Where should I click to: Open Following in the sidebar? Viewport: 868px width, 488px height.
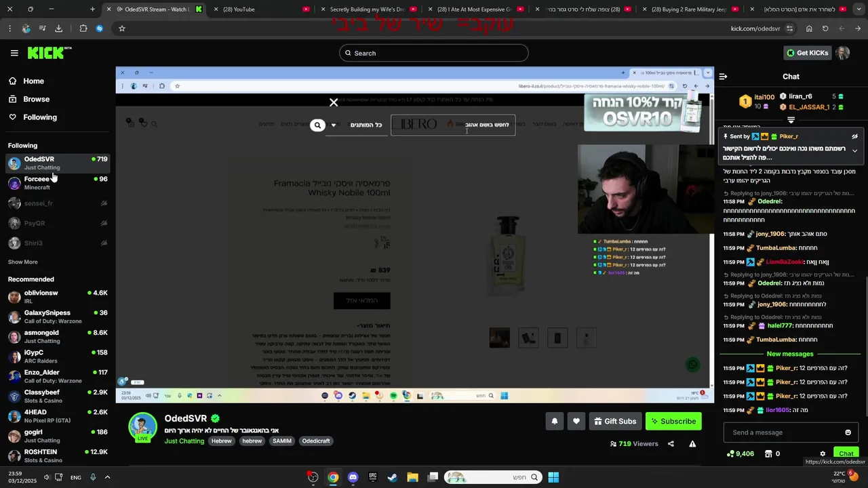[x=40, y=117]
